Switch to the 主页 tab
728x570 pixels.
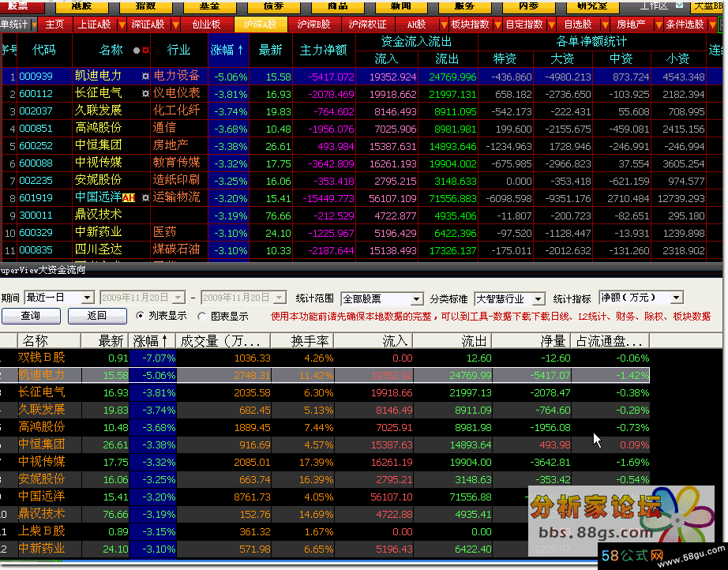coord(54,24)
